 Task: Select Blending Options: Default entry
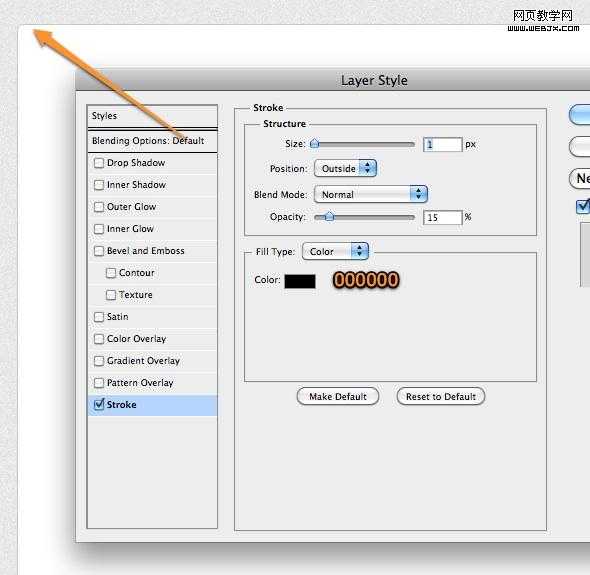(152, 141)
